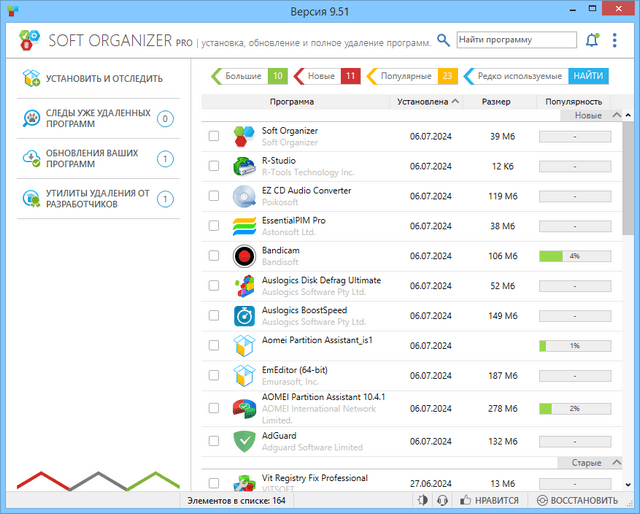
Task: Click the Найти программу search field
Action: click(515, 40)
